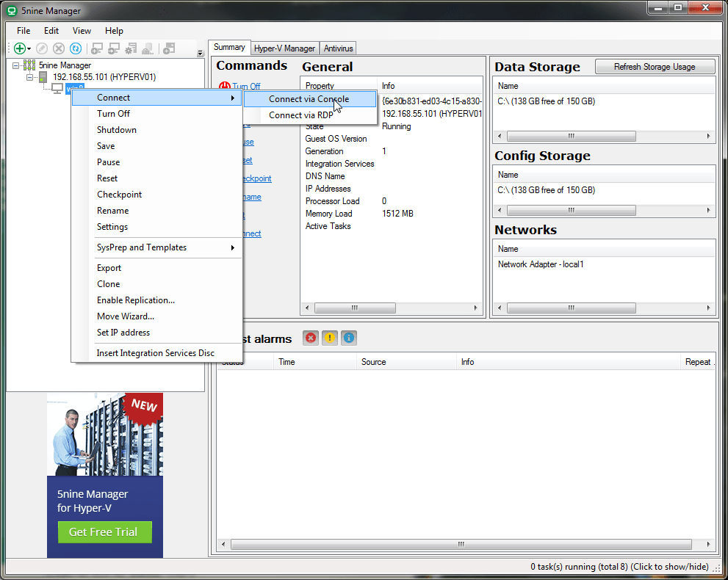Click the virtual machine monitor icon in tree

(57, 89)
